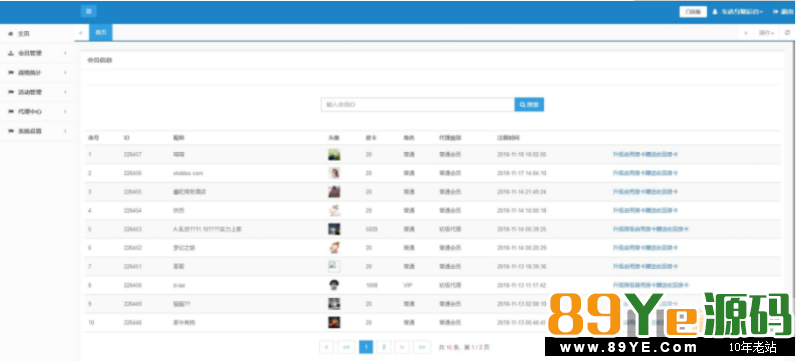800x361 pixels.
Task: Click the ID cell 226448
Action: [x=133, y=323]
